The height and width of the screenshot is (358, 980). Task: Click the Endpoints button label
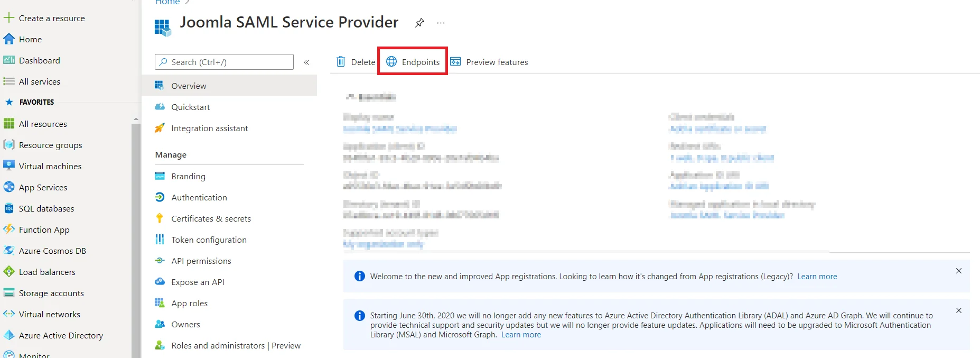click(x=421, y=62)
